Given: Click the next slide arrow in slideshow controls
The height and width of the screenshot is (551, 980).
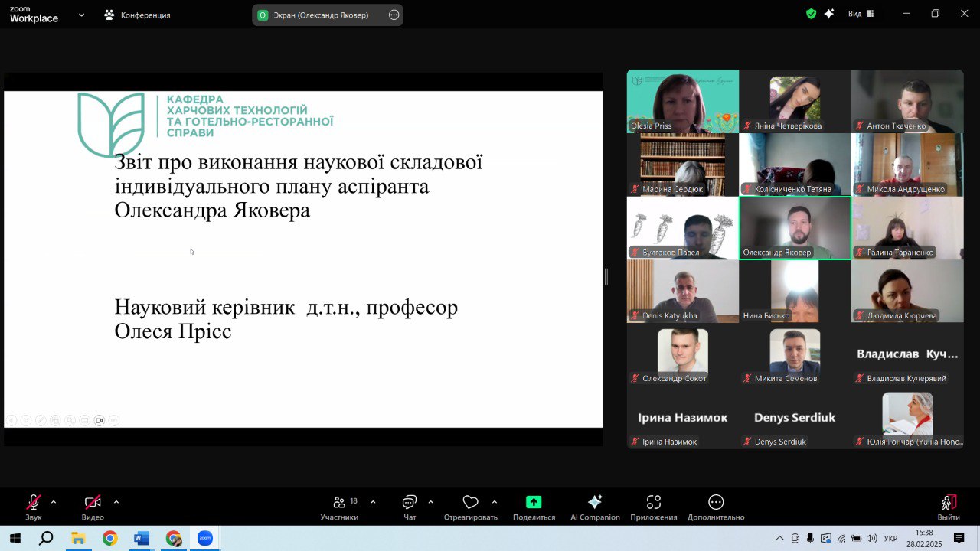Looking at the screenshot, I should point(26,420).
